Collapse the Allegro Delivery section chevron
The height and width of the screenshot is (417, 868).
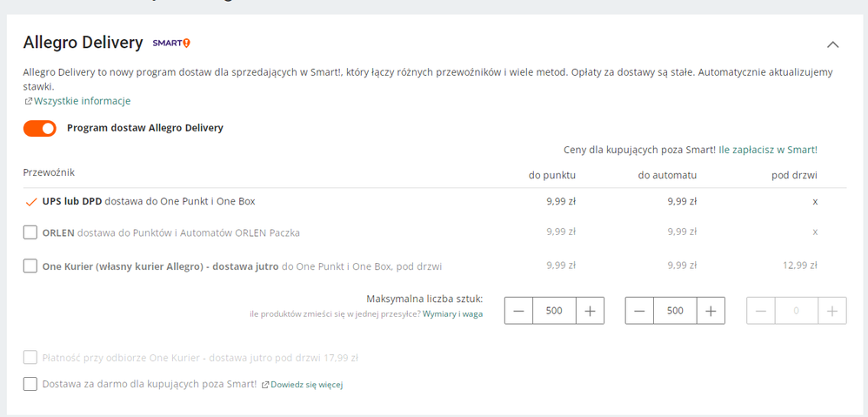coord(832,44)
